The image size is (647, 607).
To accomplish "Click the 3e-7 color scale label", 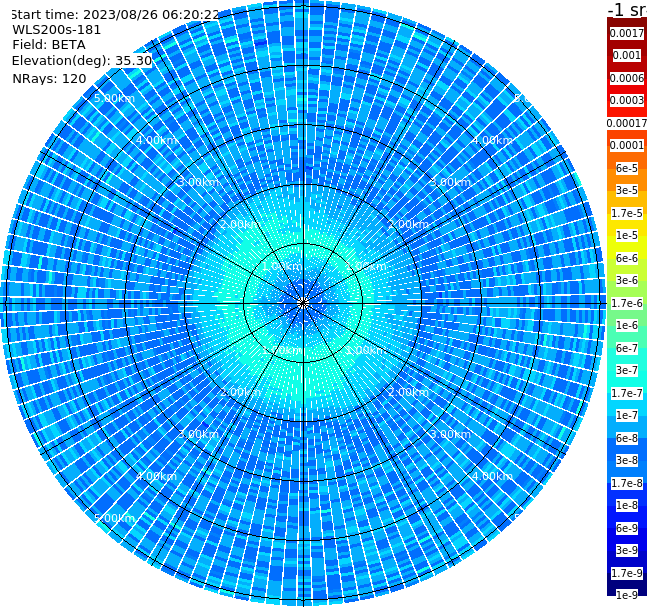I will [627, 370].
